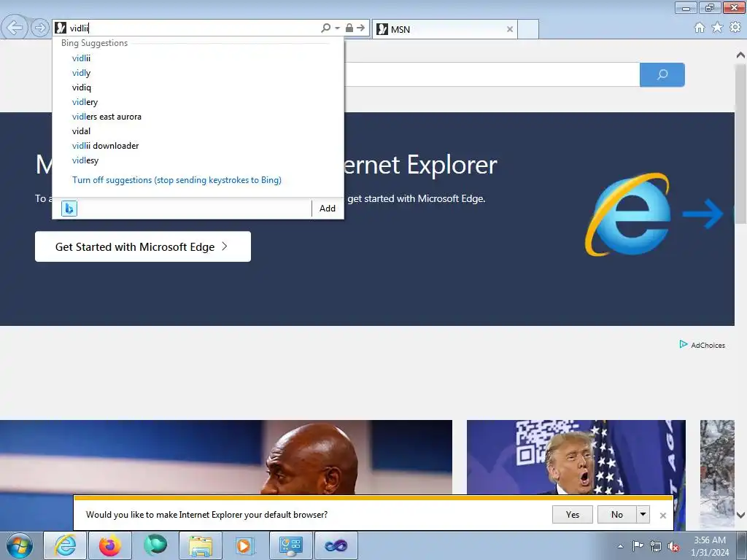747x560 pixels.
Task: Launch Firefox from the taskbar
Action: (109, 545)
